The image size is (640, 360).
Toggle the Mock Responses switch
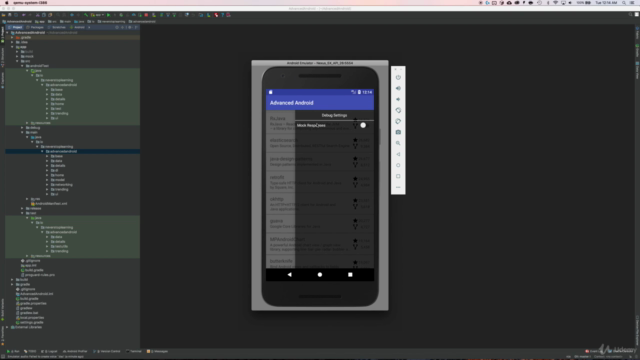[x=364, y=125]
